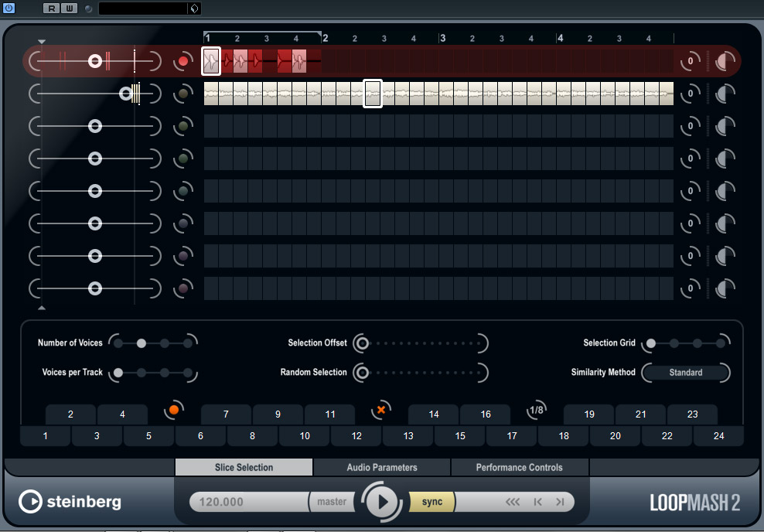Select the outlined slice on track 2 waveform

pyautogui.click(x=373, y=94)
